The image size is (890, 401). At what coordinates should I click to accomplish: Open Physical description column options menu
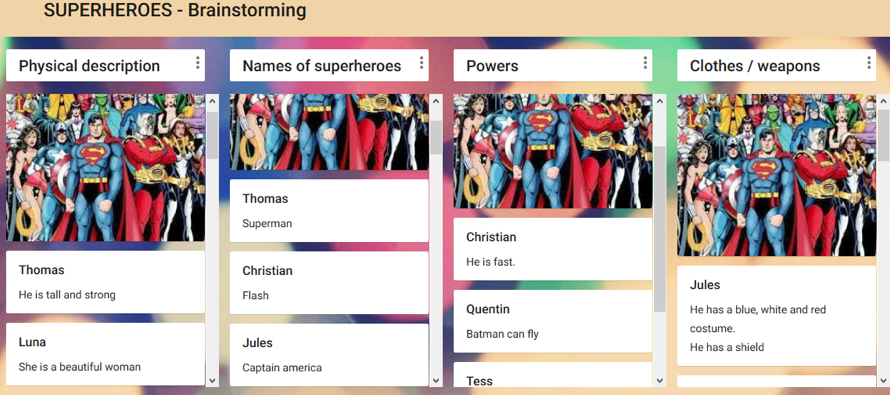(198, 64)
